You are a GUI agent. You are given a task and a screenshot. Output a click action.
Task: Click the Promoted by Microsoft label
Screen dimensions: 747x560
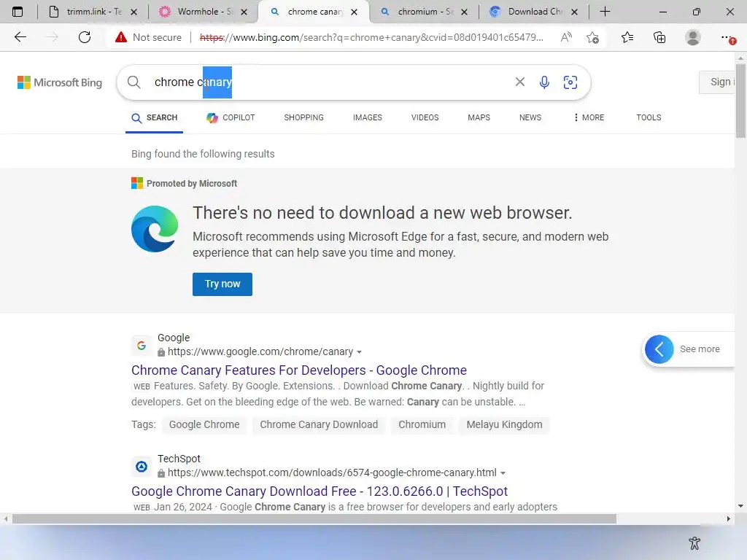tap(192, 183)
